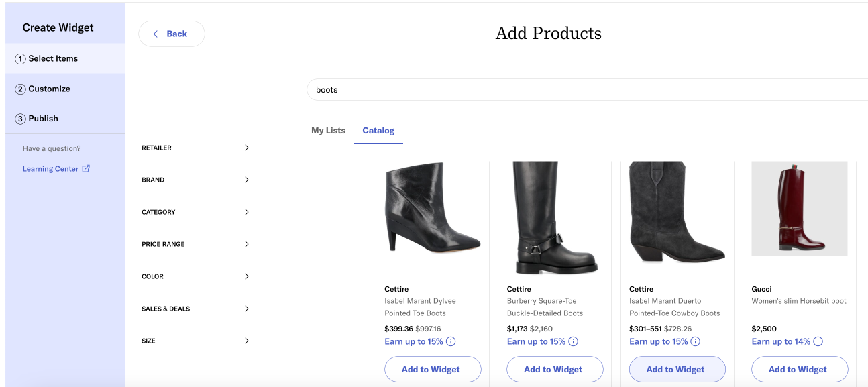868x387 pixels.
Task: Open the Customize step
Action: pos(65,89)
